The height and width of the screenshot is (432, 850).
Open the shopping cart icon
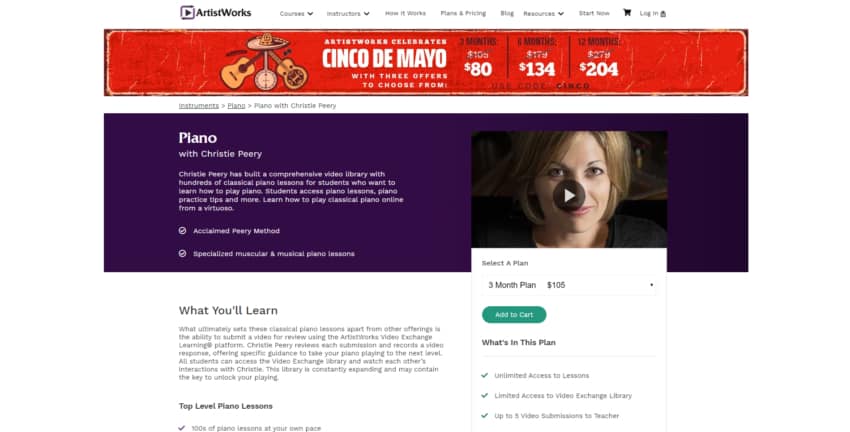point(627,12)
